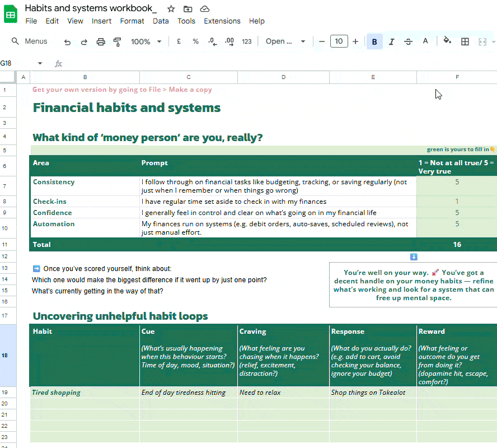Click the Move to folder icon
The height and width of the screenshot is (448, 497).
(188, 9)
